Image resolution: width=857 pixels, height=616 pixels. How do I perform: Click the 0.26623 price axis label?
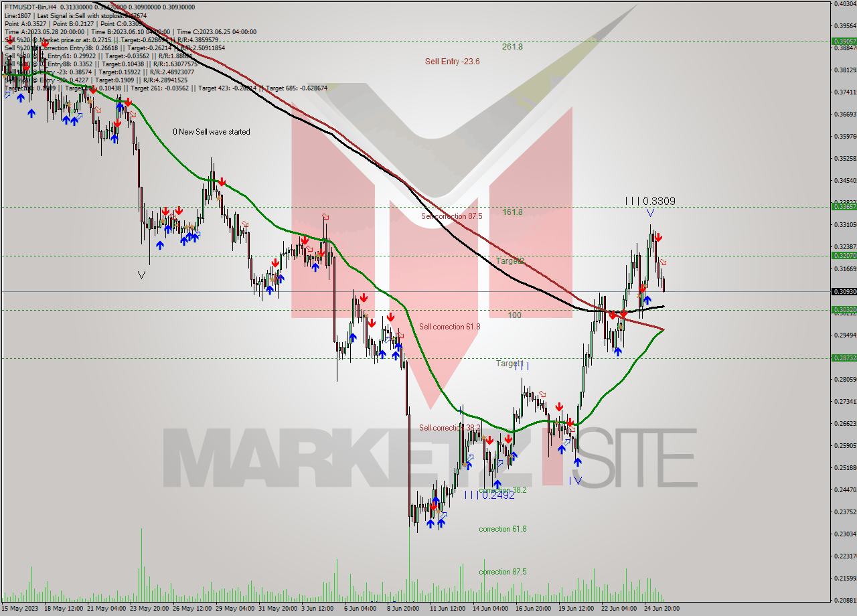[x=845, y=423]
